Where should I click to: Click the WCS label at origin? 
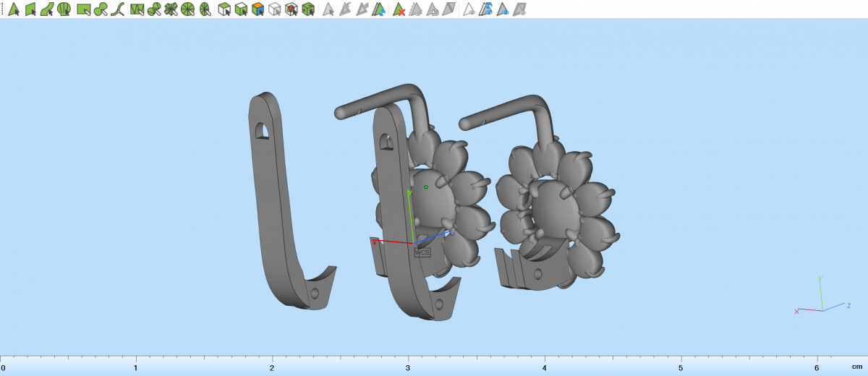click(422, 252)
